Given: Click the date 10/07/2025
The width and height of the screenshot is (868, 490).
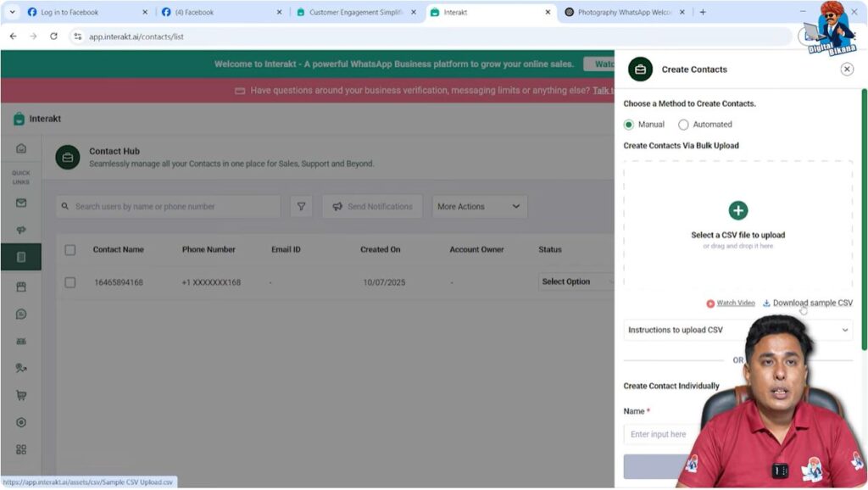Looking at the screenshot, I should point(384,282).
